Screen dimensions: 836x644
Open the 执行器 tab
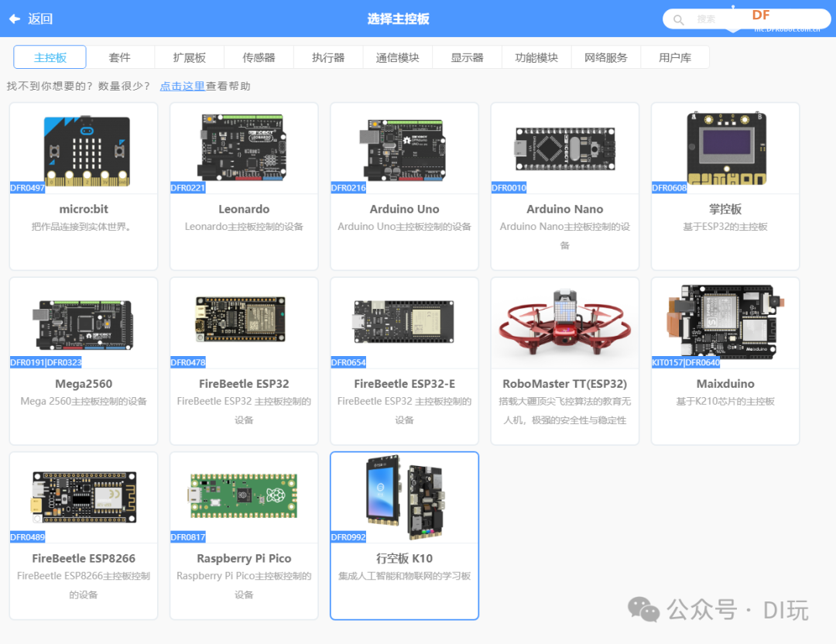[x=328, y=57]
